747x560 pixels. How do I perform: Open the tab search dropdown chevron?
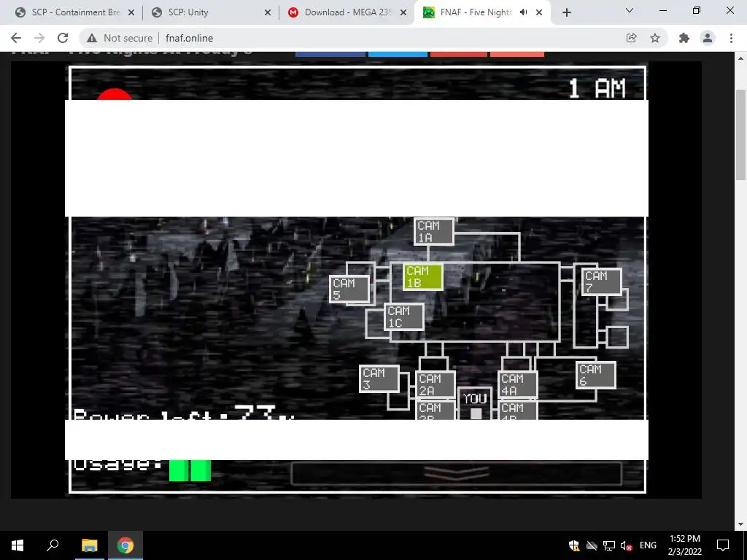coord(630,10)
